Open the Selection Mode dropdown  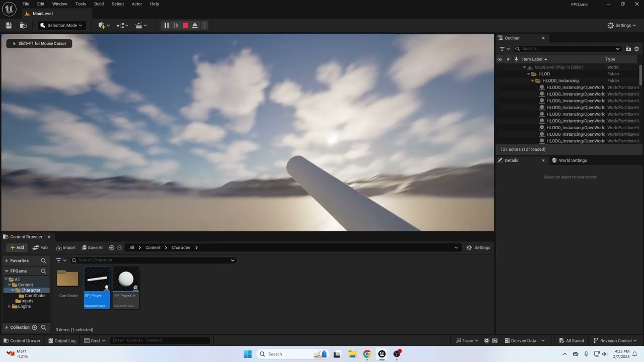[61, 26]
